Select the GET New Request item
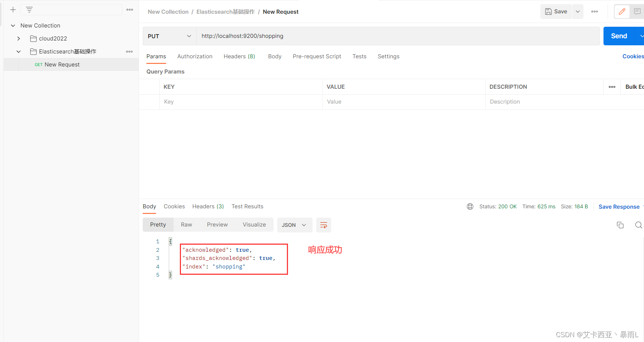Image resolution: width=644 pixels, height=342 pixels. coord(71,65)
